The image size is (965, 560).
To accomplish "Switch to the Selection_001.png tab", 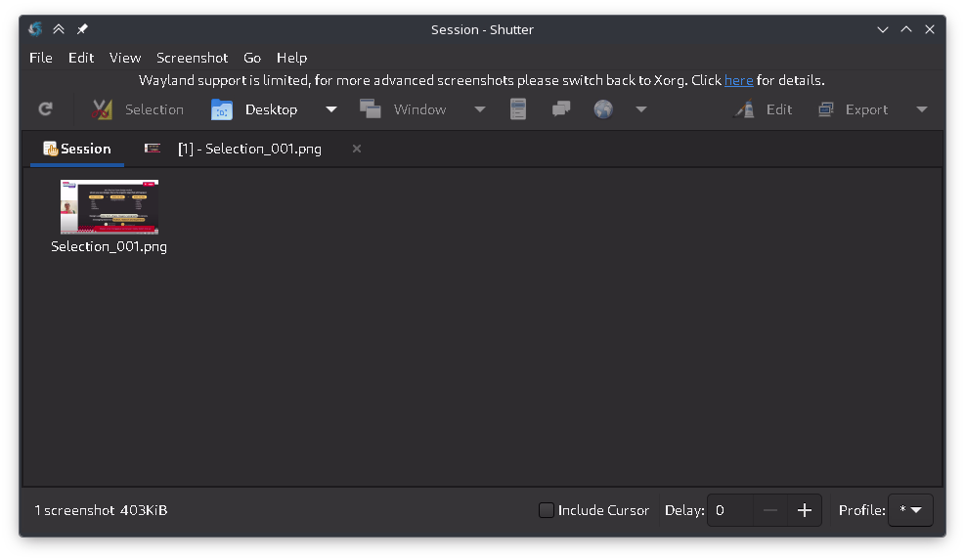I will pyautogui.click(x=248, y=149).
